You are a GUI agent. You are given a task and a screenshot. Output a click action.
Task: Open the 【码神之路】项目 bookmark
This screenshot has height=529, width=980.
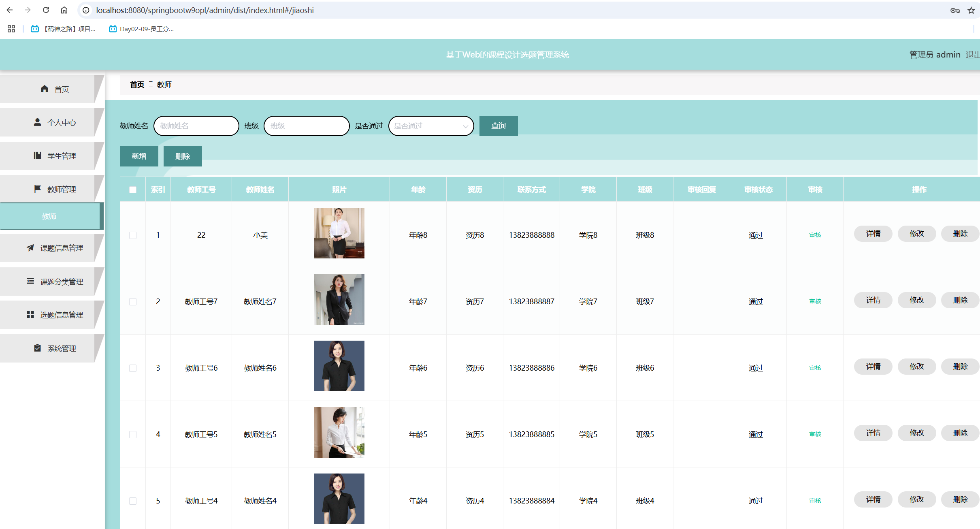[x=63, y=29]
